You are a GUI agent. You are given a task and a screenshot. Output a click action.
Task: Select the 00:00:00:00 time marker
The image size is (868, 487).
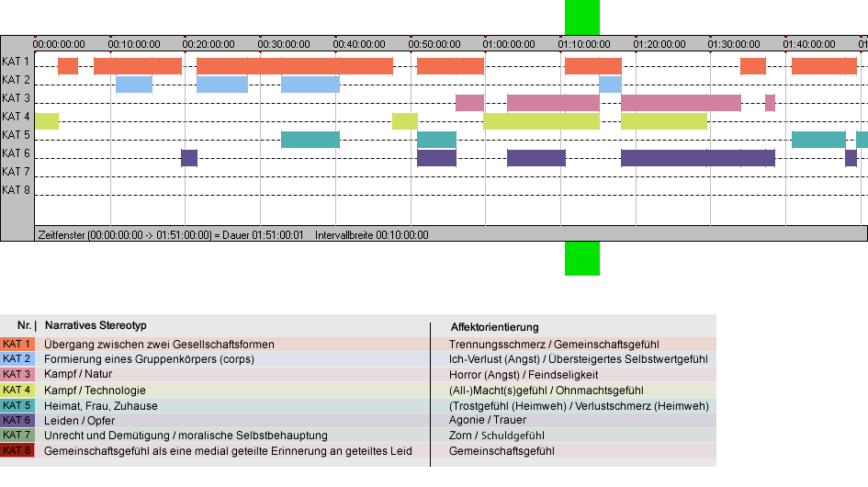pos(59,44)
